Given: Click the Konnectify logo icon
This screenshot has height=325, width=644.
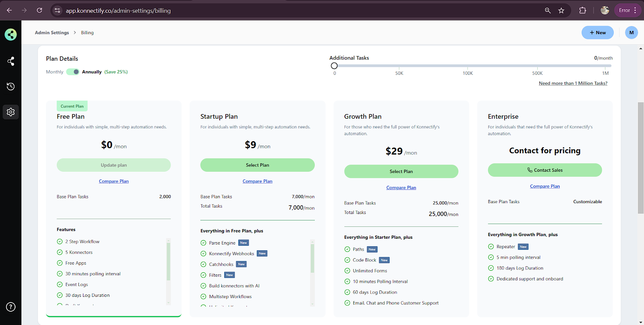Looking at the screenshot, I should [11, 35].
